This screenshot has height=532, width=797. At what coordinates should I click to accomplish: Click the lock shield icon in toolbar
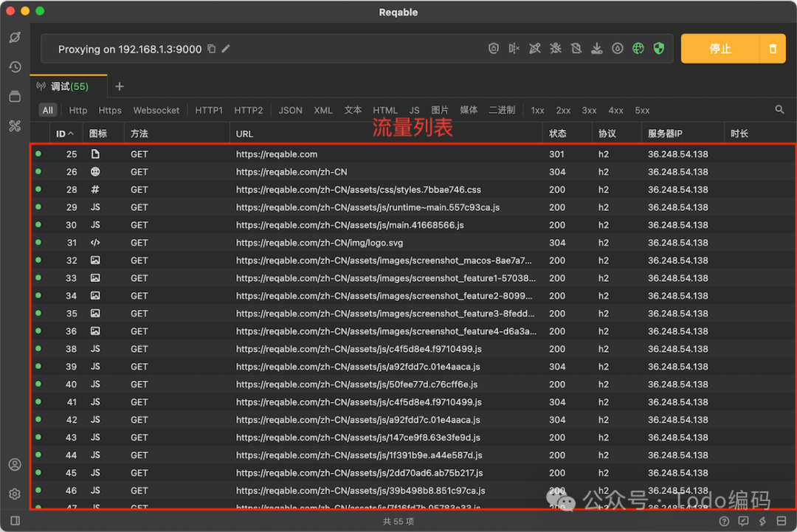(494, 48)
